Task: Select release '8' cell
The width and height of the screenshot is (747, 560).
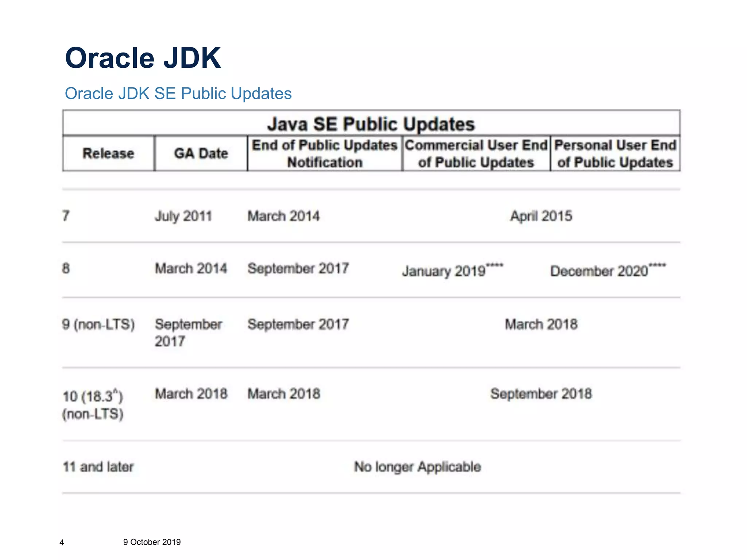Action: point(66,268)
